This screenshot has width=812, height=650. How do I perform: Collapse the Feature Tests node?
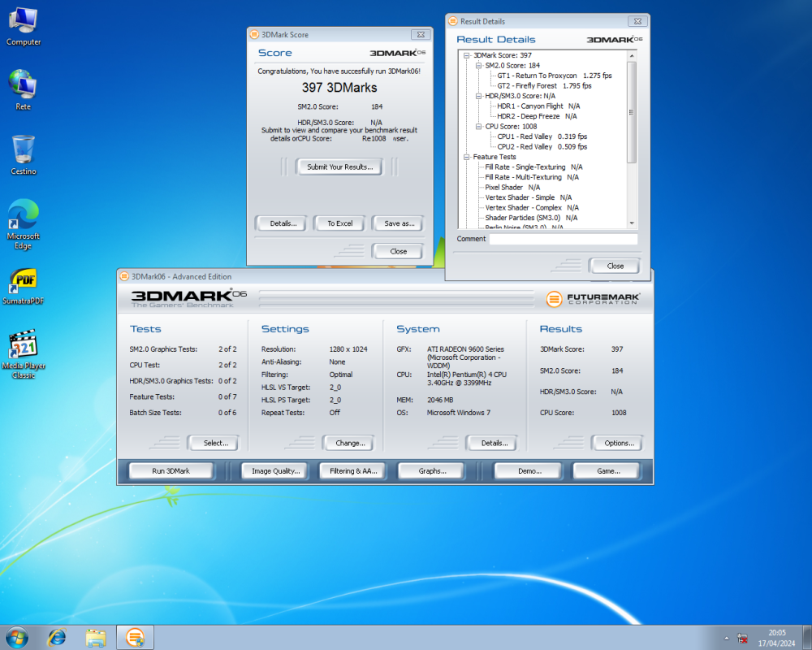465,156
